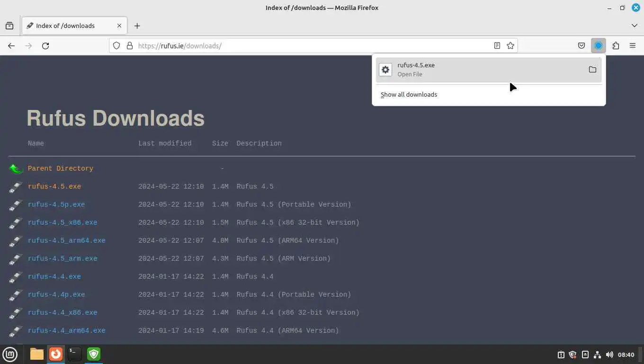The image size is (644, 364).
Task: Open the green shield app in taskbar
Action: (94, 354)
